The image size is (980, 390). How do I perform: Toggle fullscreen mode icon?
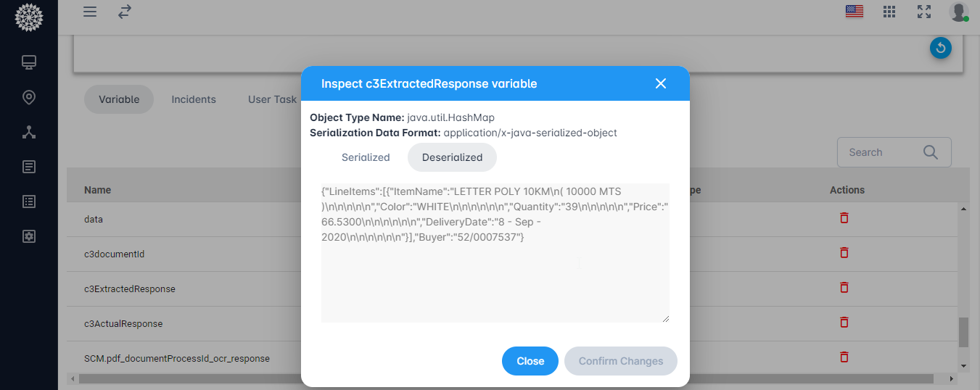[x=924, y=12]
